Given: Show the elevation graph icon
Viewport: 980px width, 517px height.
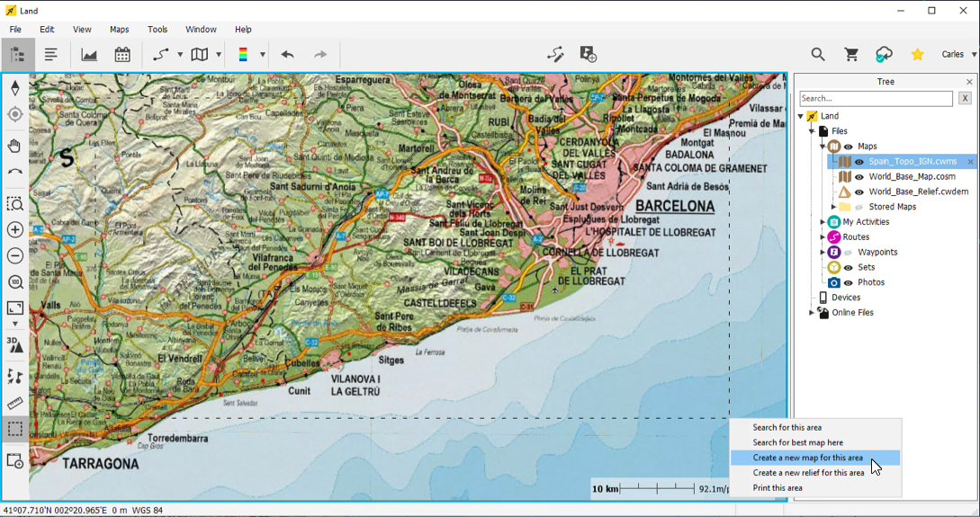Looking at the screenshot, I should (x=89, y=55).
